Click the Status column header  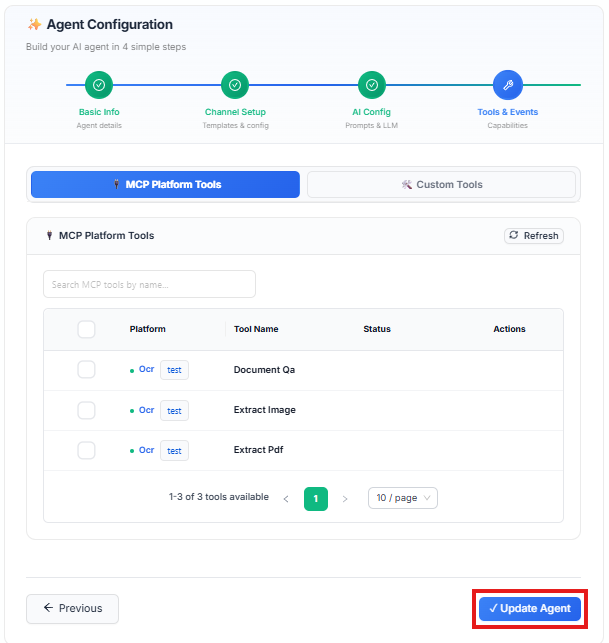377,329
